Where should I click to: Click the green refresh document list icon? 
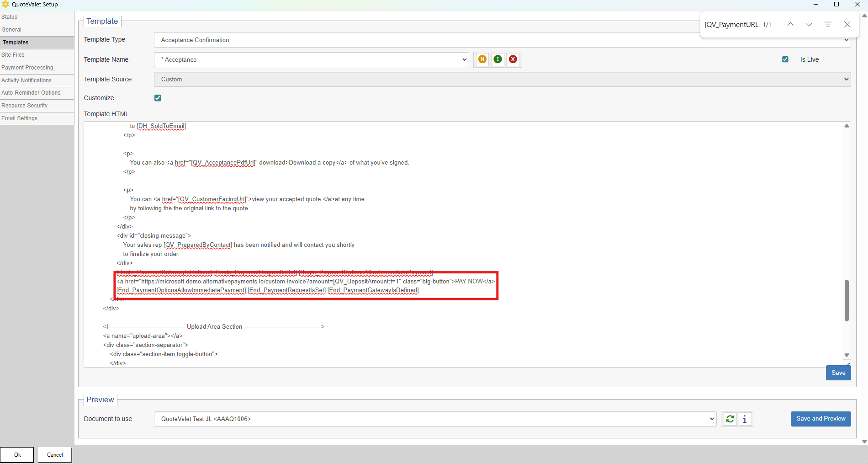click(730, 419)
